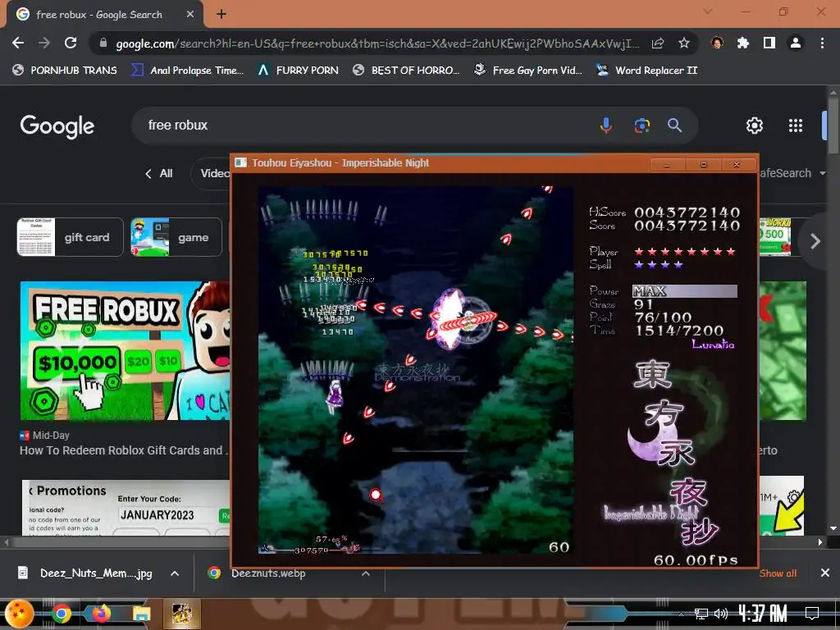Open the Chrome profile avatar icon
This screenshot has width=840, height=630.
pyautogui.click(x=796, y=43)
